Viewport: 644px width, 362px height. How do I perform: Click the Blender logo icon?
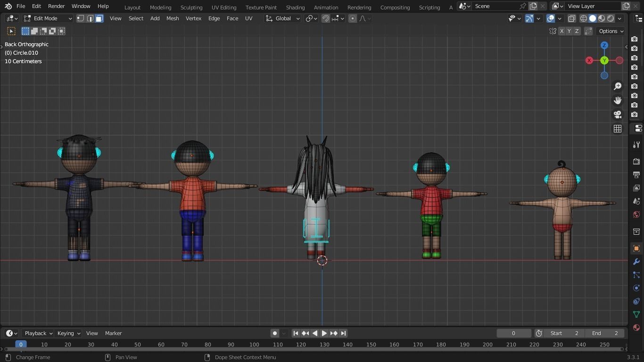(8, 6)
